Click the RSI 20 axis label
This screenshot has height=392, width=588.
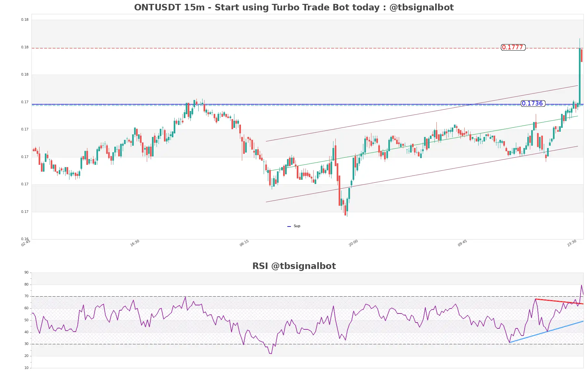tap(26, 356)
